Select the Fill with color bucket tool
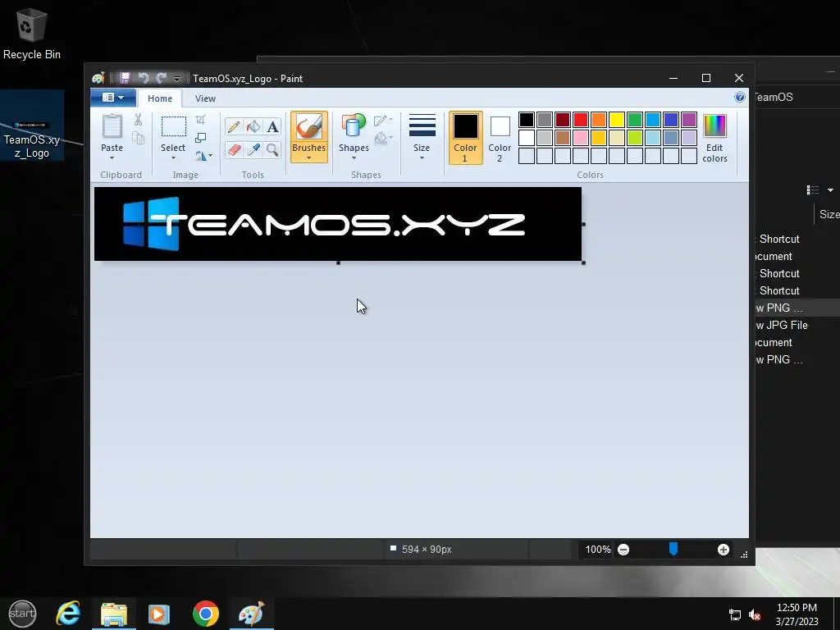Viewport: 840px width, 630px height. pyautogui.click(x=253, y=126)
